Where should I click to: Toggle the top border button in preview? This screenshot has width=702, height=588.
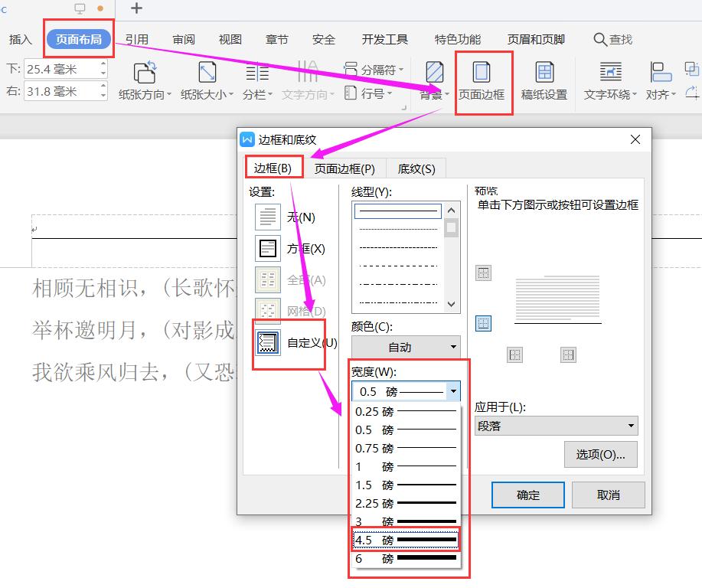[483, 273]
